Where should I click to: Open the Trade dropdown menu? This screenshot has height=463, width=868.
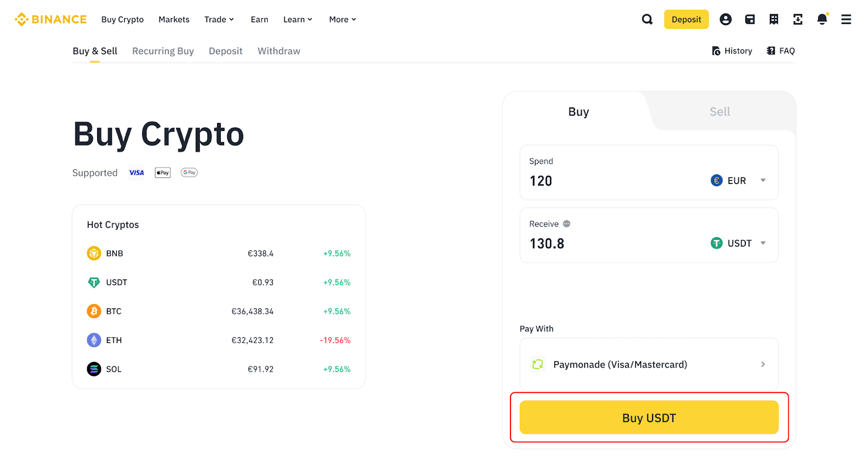tap(219, 20)
